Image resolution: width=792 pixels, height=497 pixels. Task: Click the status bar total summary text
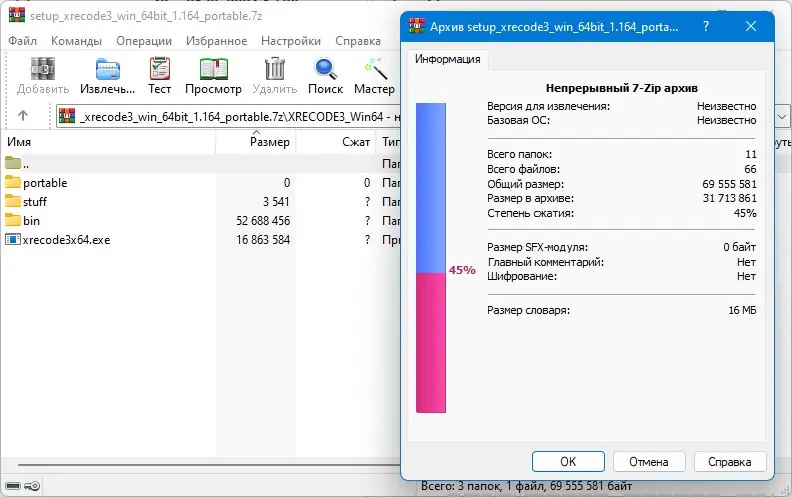tap(526, 486)
